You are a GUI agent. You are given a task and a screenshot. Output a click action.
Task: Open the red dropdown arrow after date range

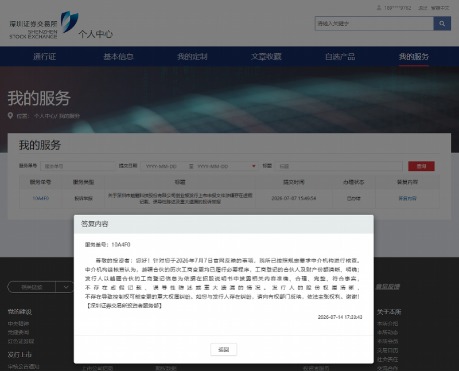pyautogui.click(x=254, y=166)
